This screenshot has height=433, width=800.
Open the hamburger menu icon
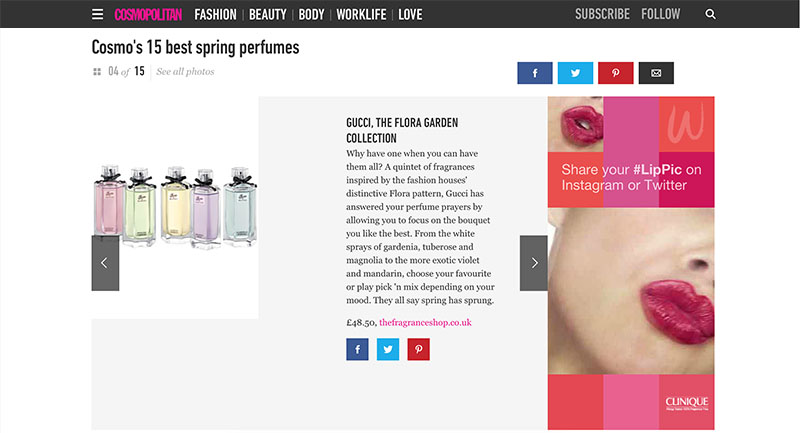97,14
